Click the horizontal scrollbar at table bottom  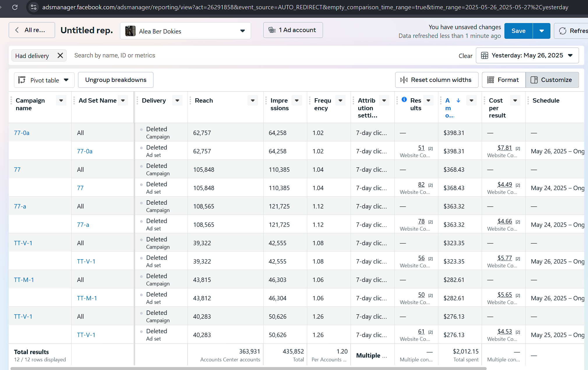[248, 368]
